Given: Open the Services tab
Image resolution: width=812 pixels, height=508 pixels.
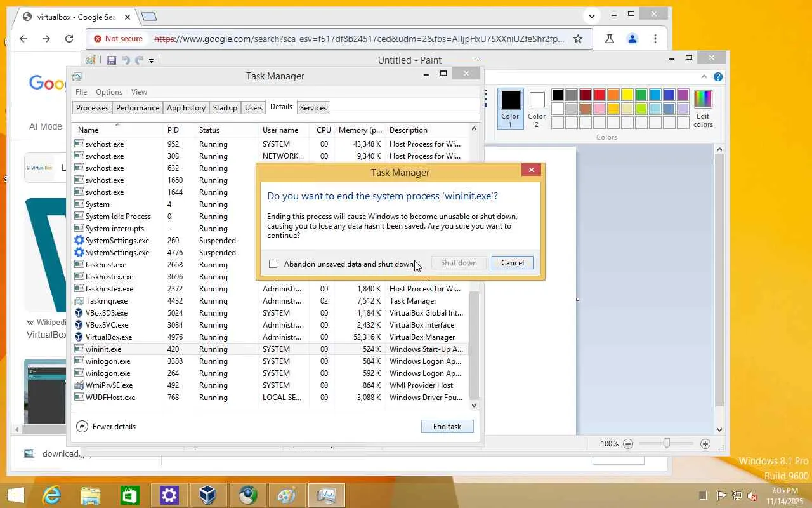Looking at the screenshot, I should click(x=313, y=108).
